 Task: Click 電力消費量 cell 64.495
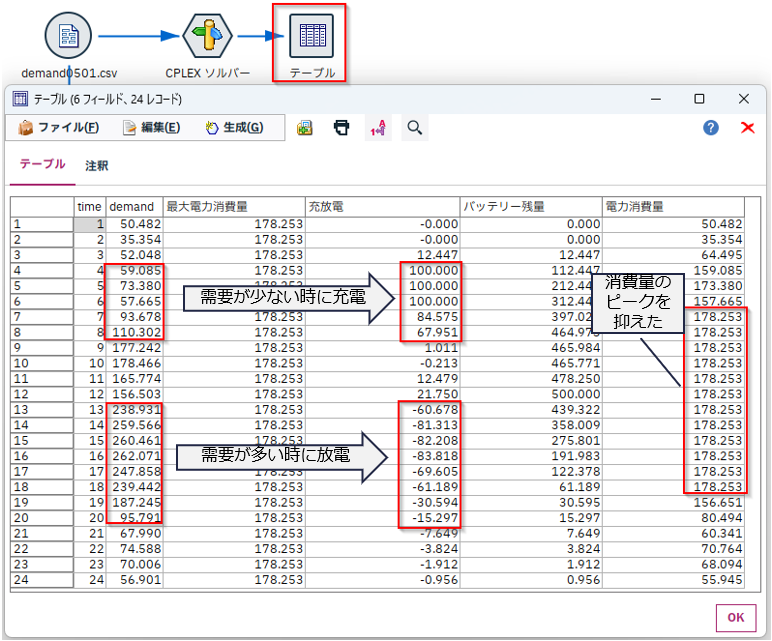pos(673,255)
